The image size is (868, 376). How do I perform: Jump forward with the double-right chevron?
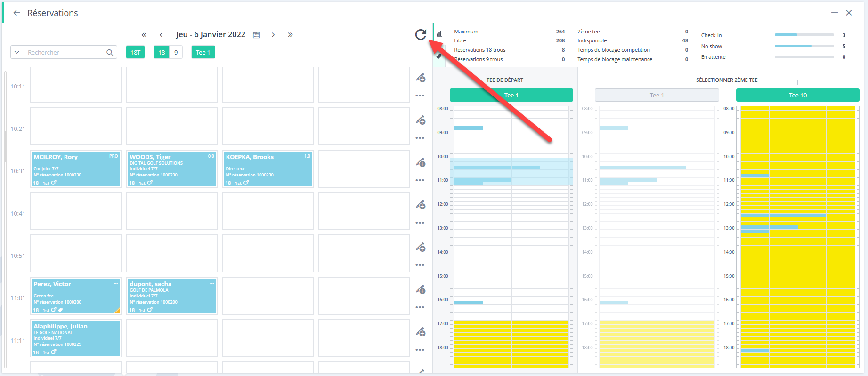tap(290, 35)
